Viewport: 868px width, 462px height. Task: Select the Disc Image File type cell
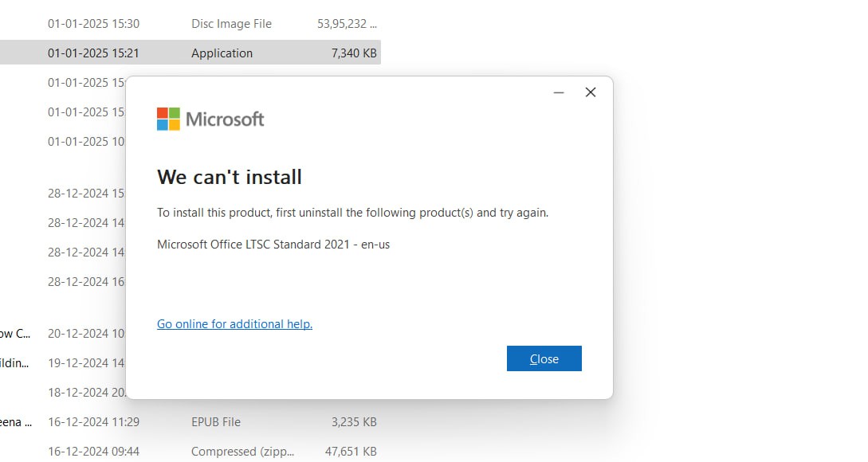[231, 24]
